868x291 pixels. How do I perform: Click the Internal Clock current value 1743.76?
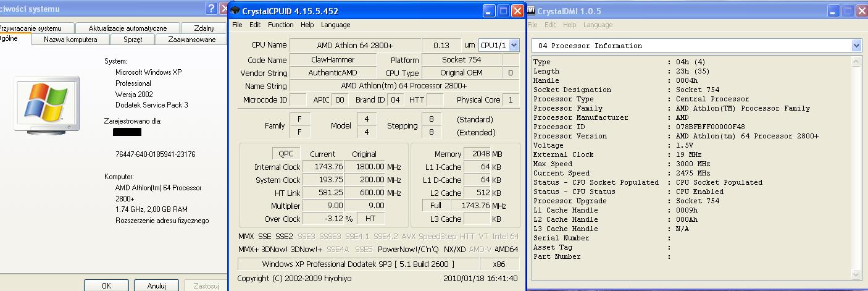pos(323,167)
